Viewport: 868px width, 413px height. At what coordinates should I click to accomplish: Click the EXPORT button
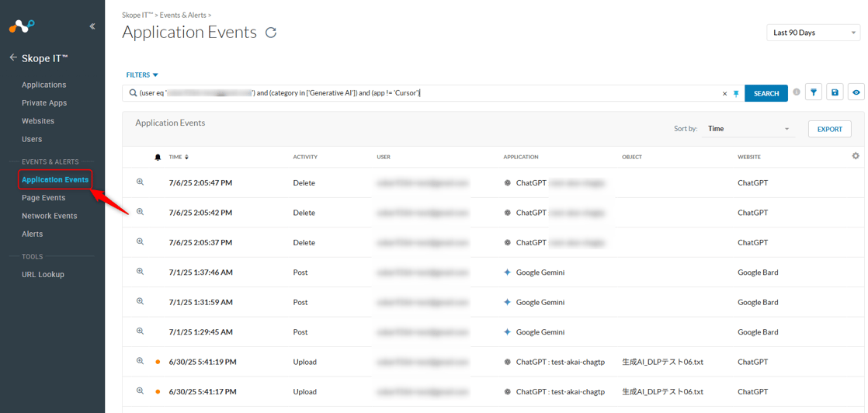click(x=830, y=129)
